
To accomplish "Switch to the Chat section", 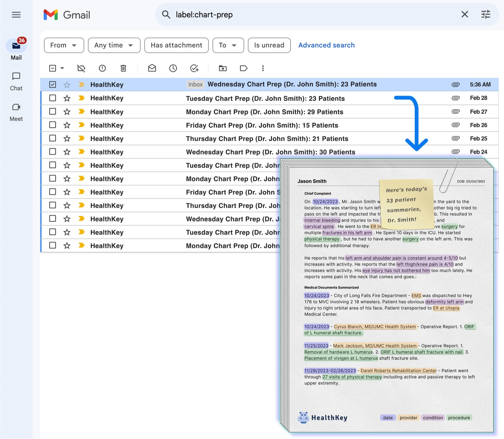I will click(x=16, y=81).
